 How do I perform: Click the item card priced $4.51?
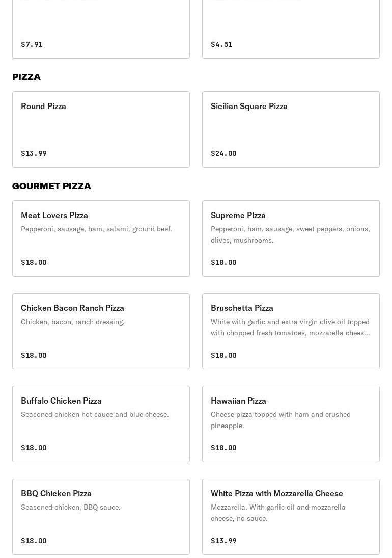pyautogui.click(x=291, y=31)
